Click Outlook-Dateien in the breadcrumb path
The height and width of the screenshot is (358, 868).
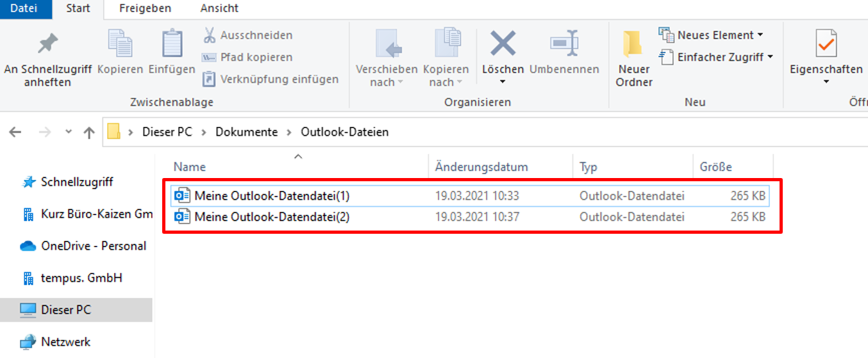coord(345,132)
